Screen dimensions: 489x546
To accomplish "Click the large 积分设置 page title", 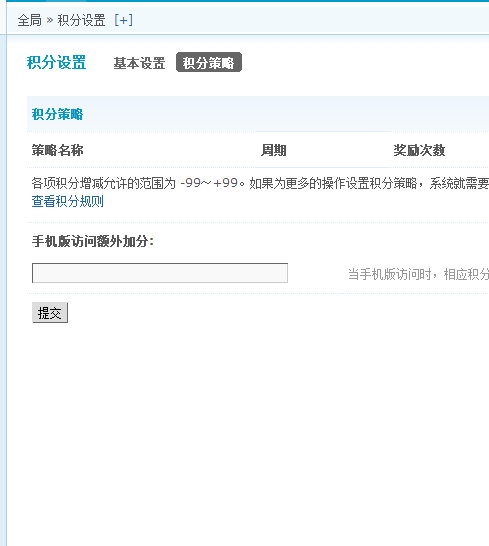I will click(x=56, y=62).
